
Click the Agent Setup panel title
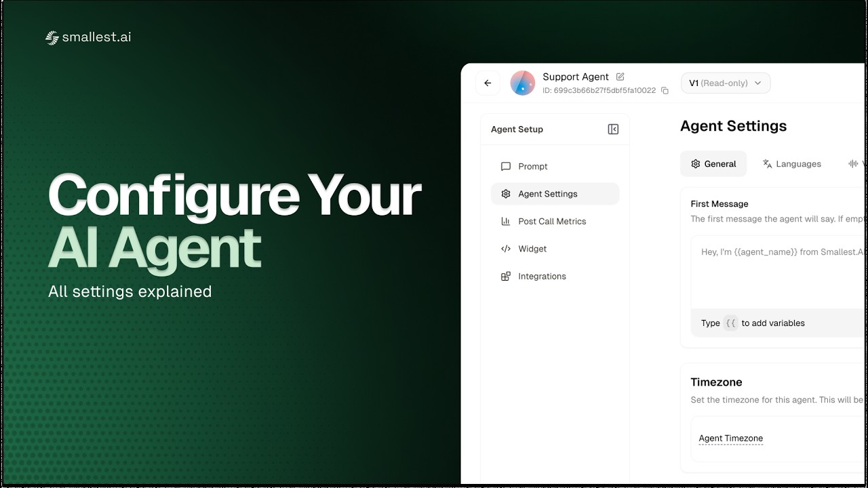click(x=517, y=129)
